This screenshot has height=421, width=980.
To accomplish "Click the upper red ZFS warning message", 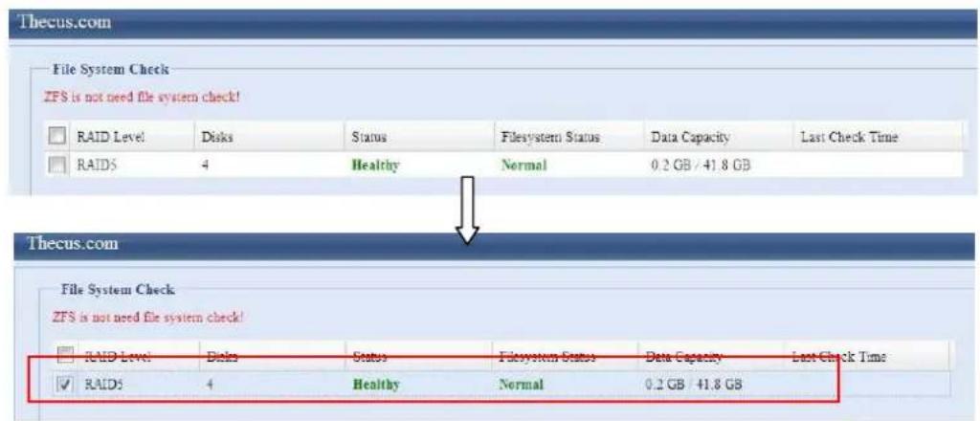I will tap(142, 97).
